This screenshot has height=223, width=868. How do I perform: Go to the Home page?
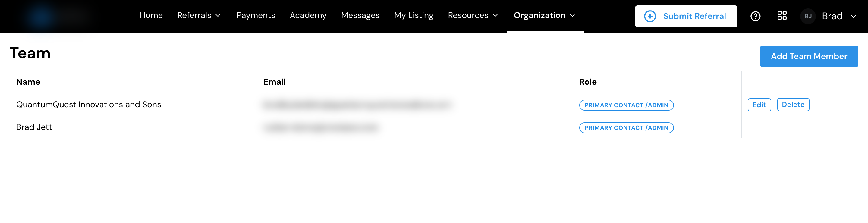(151, 15)
